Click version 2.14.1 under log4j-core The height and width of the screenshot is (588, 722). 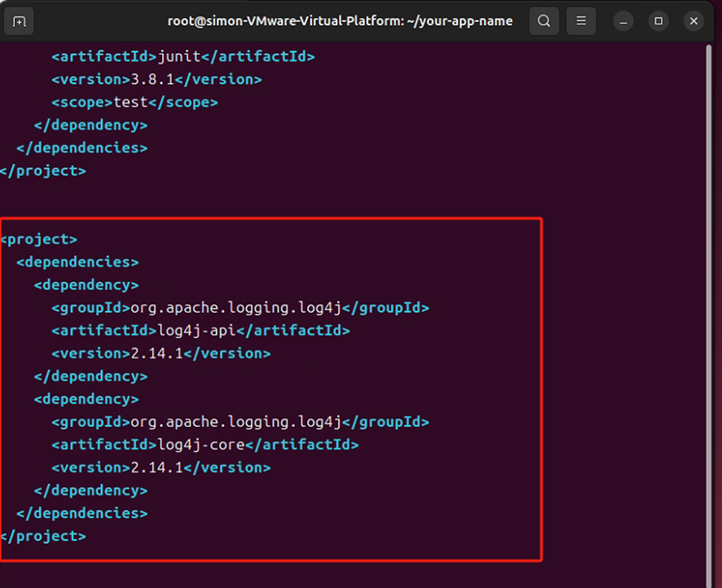point(161,467)
